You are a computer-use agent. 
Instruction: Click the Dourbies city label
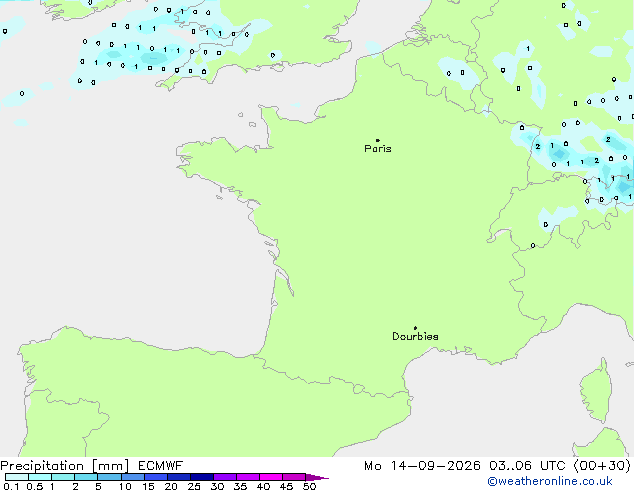pos(415,336)
